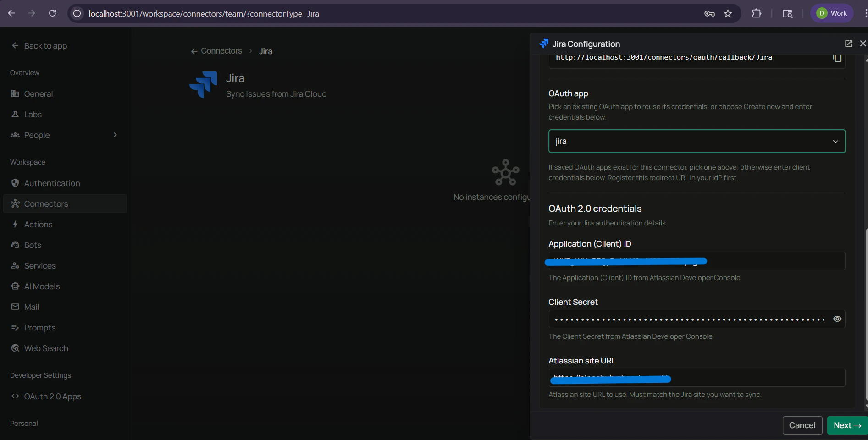Open Jira Configuration in new window icon

[x=849, y=44]
